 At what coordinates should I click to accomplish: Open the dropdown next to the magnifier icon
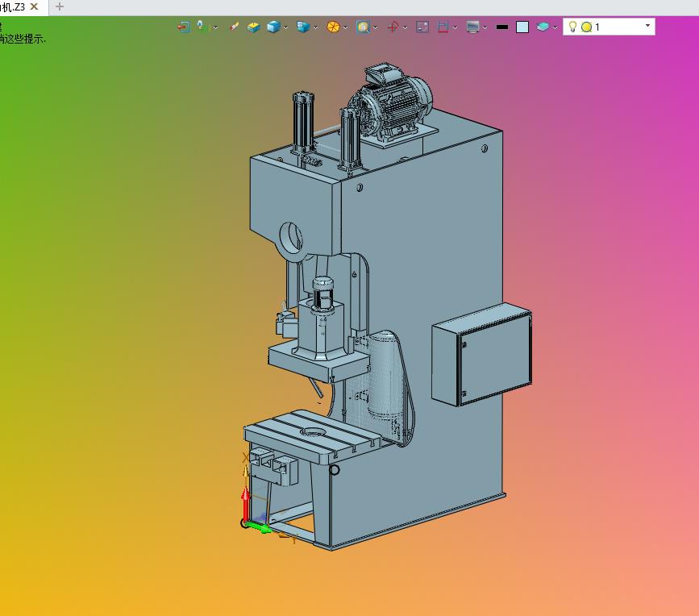[x=376, y=27]
